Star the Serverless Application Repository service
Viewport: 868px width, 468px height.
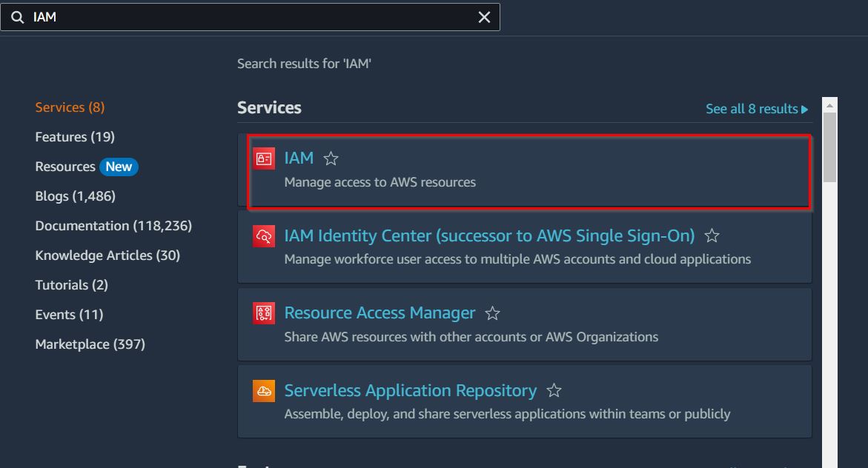[x=554, y=391]
